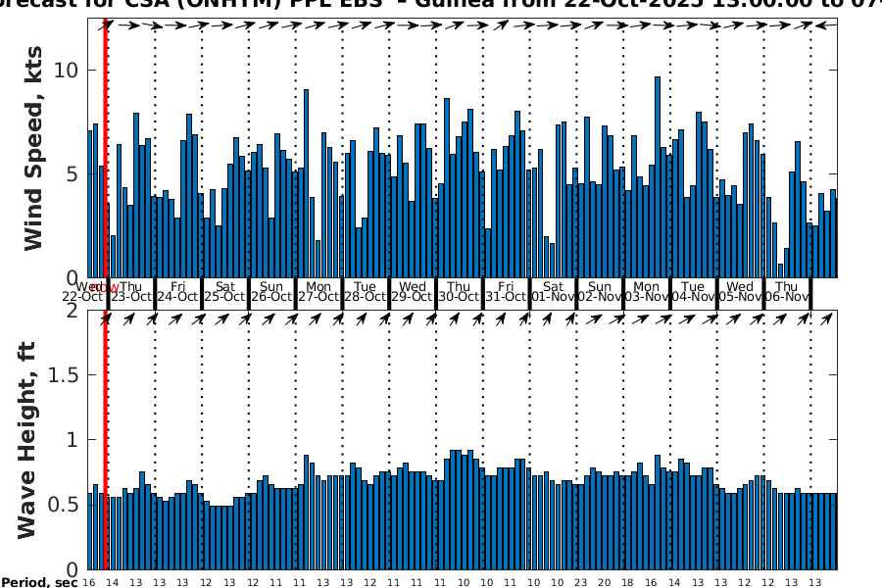
Task: Select the Thu 23-Oct date label
Action: 130,292
